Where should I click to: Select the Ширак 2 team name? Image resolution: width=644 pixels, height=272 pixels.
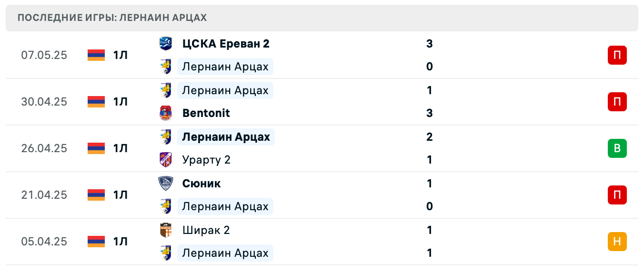(206, 230)
